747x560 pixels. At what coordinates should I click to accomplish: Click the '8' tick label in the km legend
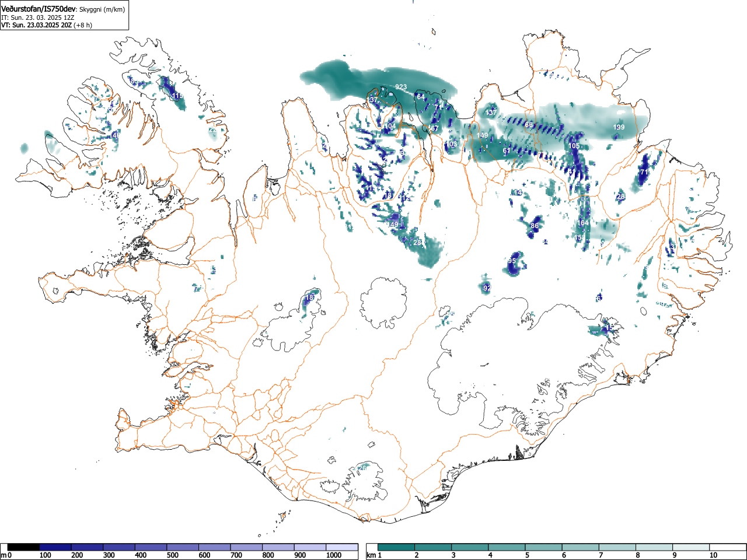coord(637,555)
